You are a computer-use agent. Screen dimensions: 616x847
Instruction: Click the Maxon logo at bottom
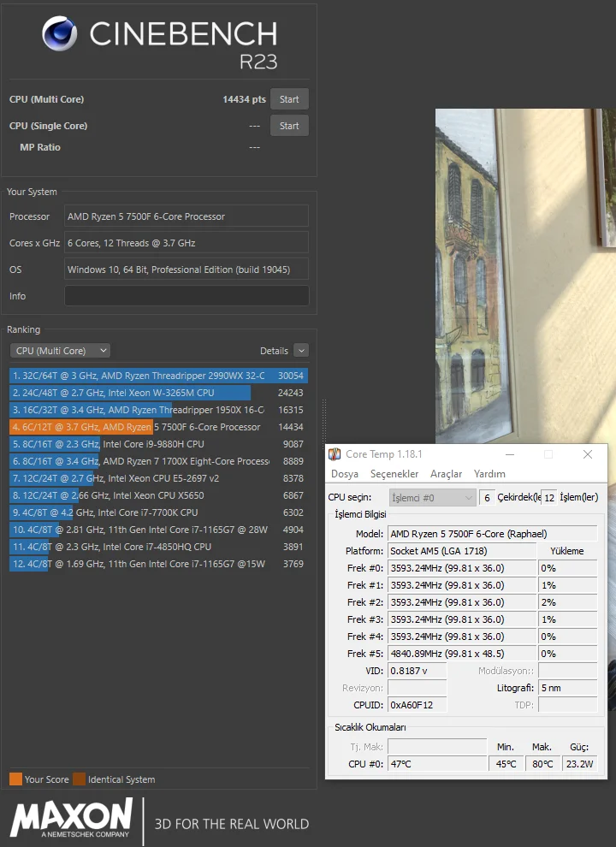pyautogui.click(x=71, y=819)
